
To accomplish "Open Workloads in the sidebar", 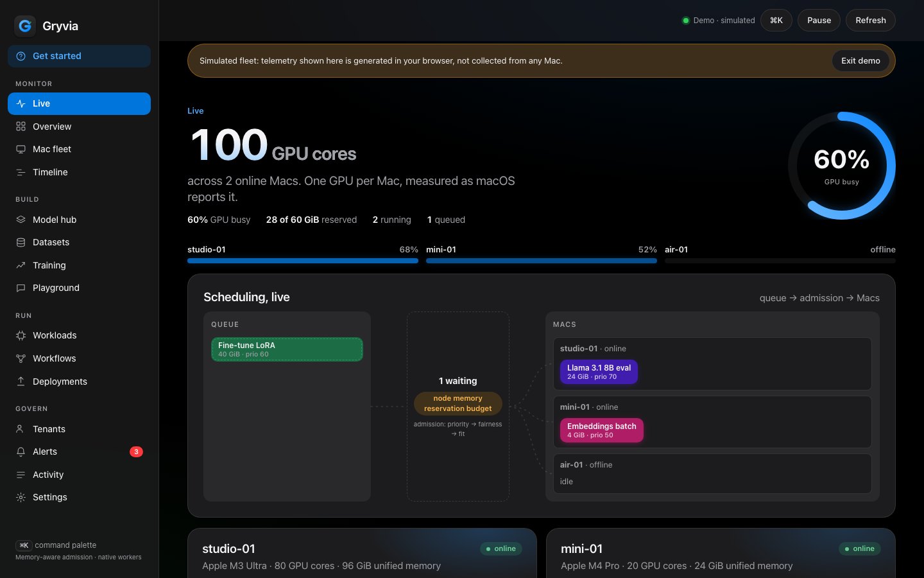I will pyautogui.click(x=79, y=335).
